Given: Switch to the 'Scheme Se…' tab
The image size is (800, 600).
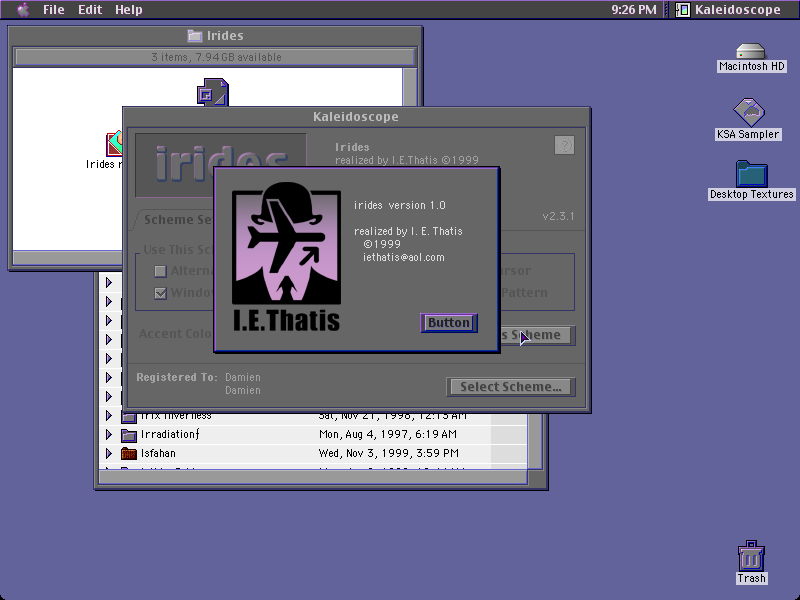Looking at the screenshot, I should [x=175, y=220].
